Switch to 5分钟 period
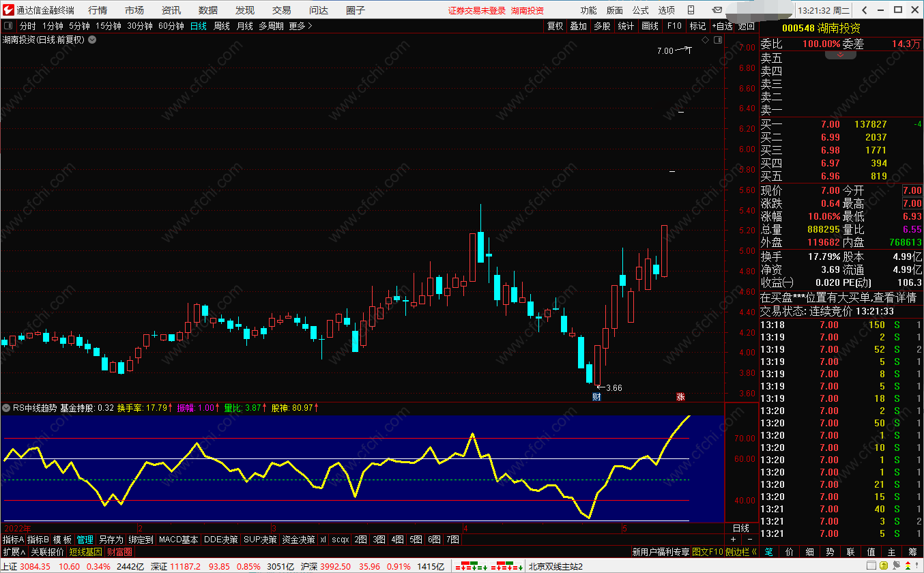924x573 pixels. (79, 26)
